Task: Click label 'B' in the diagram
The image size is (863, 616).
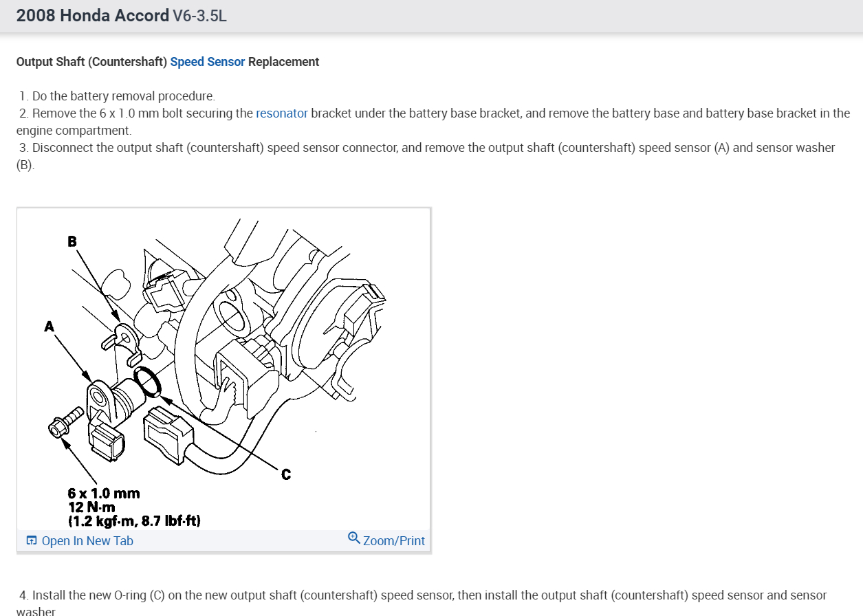Action: click(72, 241)
